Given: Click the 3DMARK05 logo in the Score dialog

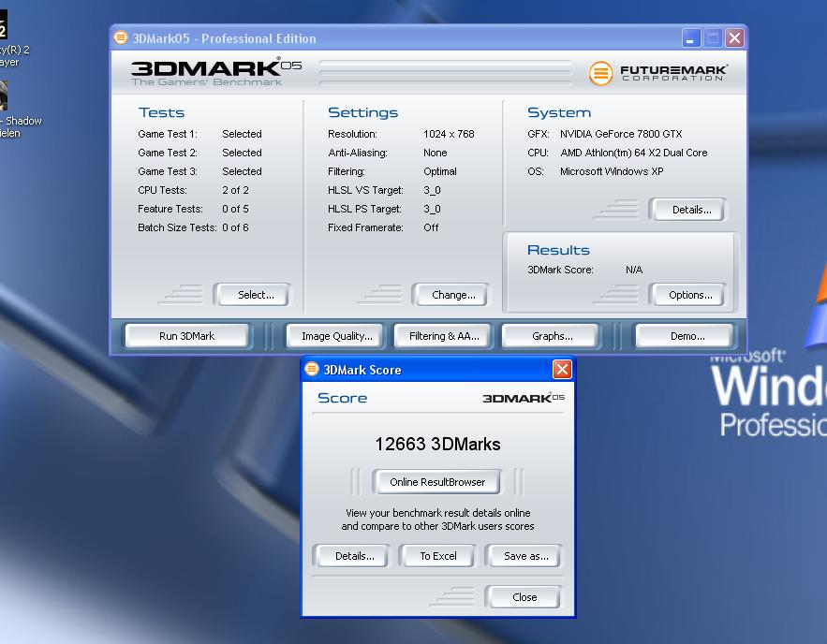Looking at the screenshot, I should pyautogui.click(x=524, y=398).
